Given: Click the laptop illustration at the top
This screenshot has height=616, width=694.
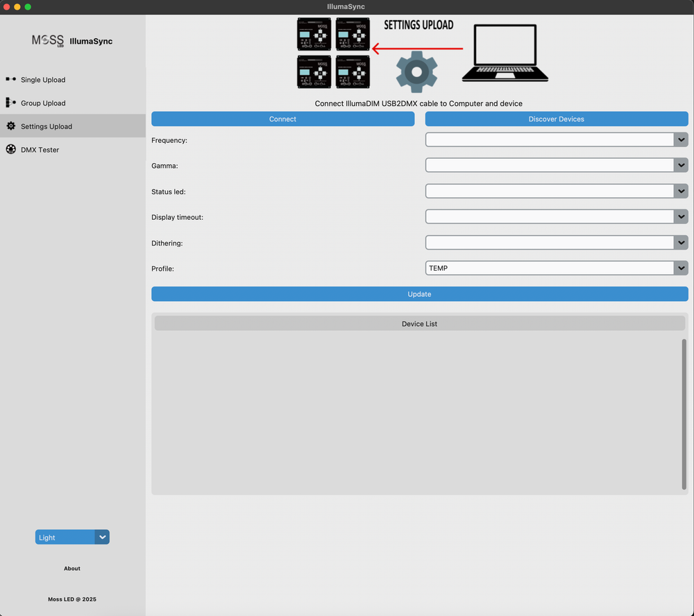Looking at the screenshot, I should click(x=505, y=54).
